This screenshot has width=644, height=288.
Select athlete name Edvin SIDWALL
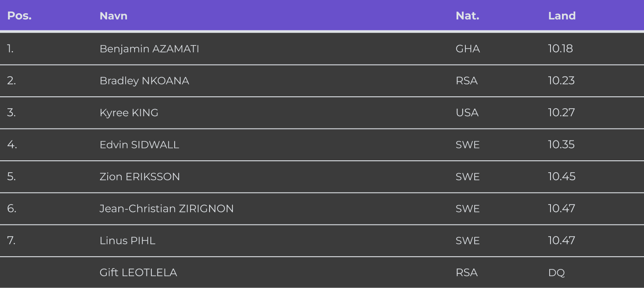pyautogui.click(x=139, y=145)
